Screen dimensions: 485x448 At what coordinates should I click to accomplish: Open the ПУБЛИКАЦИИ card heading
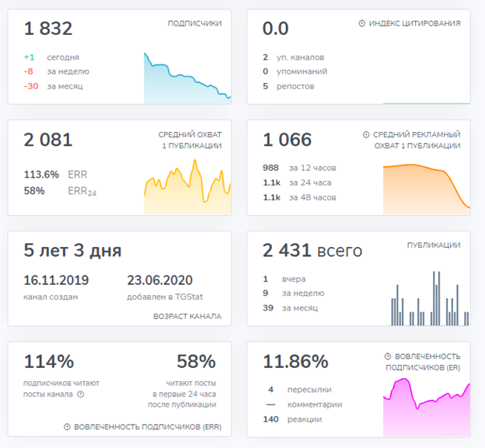pyautogui.click(x=434, y=245)
